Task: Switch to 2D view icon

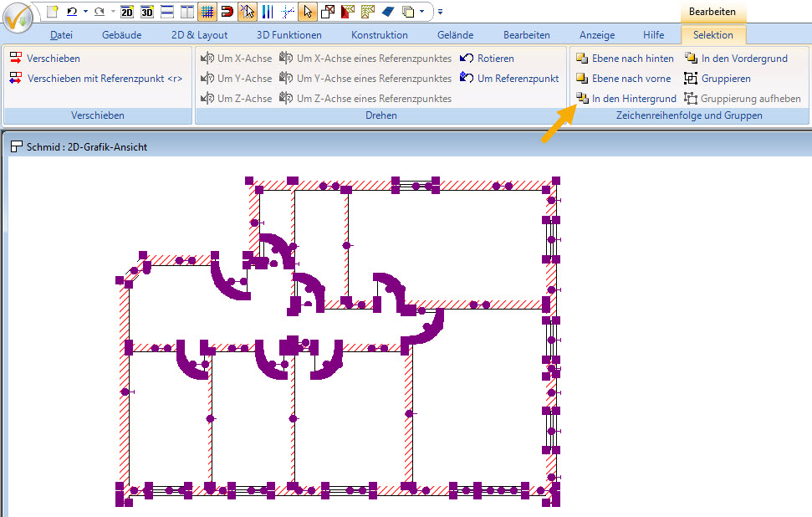Action: tap(127, 12)
